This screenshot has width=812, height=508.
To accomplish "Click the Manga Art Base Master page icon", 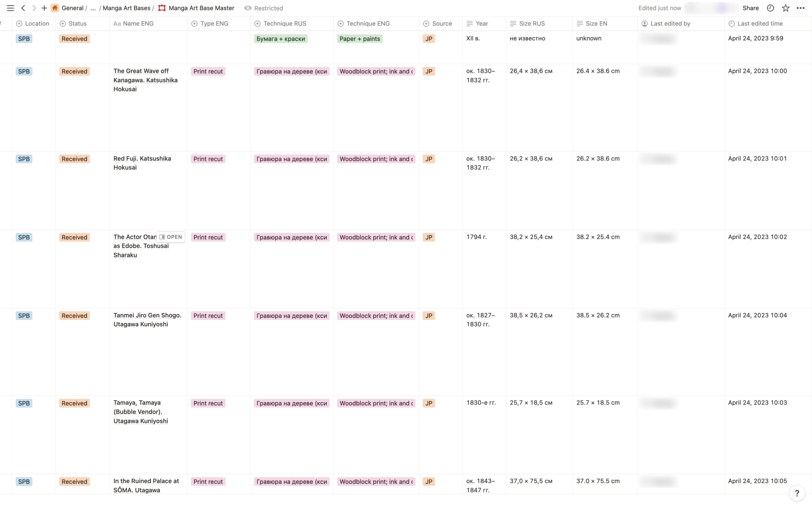I will [x=162, y=8].
